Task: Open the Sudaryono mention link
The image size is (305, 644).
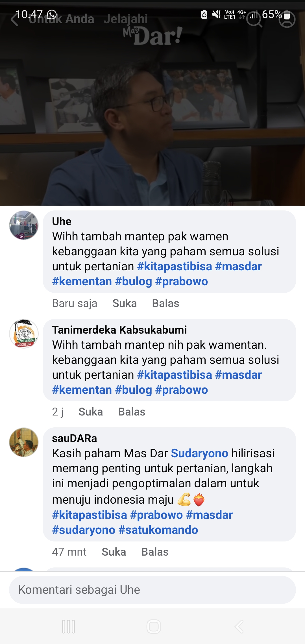Action: point(199,453)
